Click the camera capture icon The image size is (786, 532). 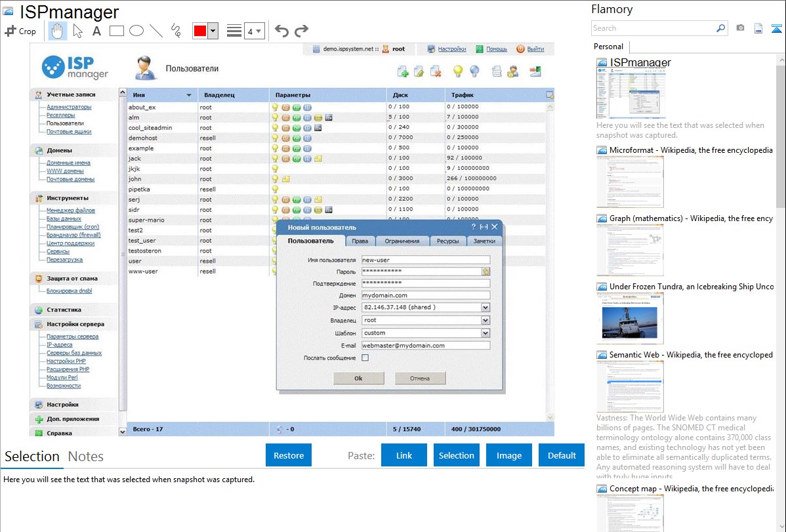pos(740,28)
